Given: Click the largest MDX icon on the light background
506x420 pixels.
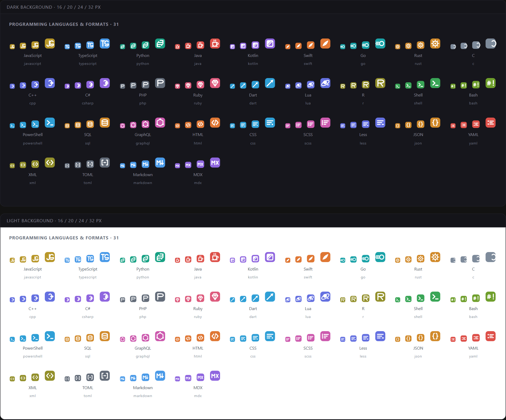Looking at the screenshot, I should (215, 376).
